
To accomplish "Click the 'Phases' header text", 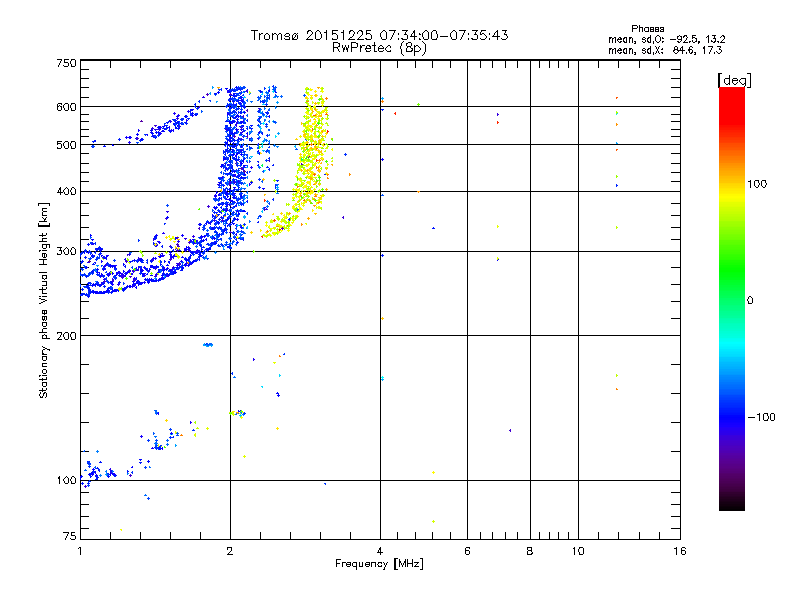I will 647,29.
